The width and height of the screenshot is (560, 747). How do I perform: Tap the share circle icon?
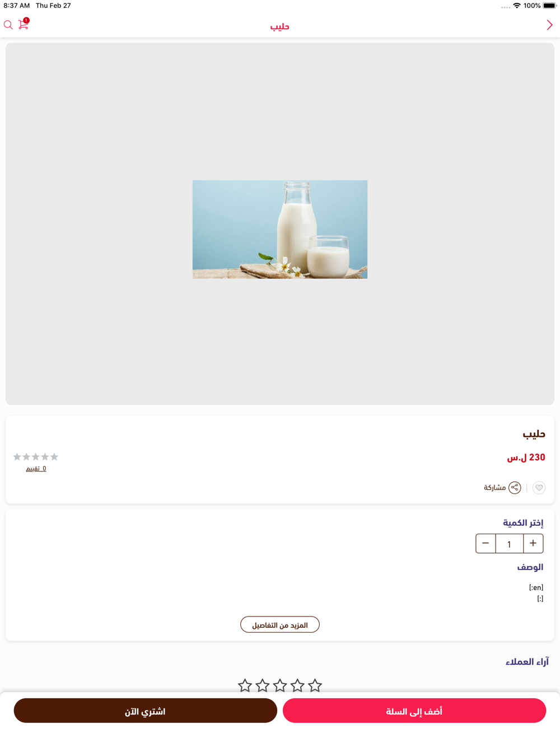tap(515, 488)
